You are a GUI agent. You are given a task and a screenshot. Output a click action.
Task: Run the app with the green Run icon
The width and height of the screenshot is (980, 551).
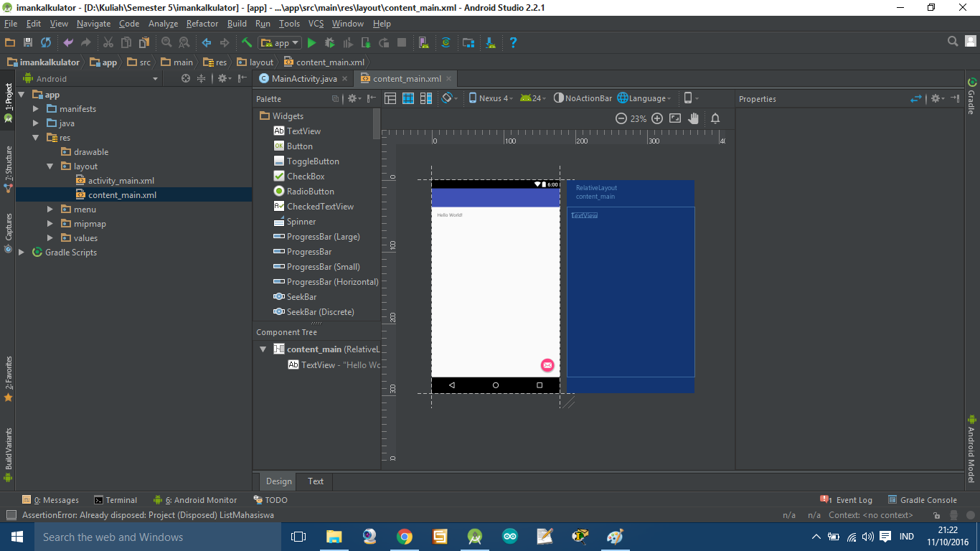[311, 42]
